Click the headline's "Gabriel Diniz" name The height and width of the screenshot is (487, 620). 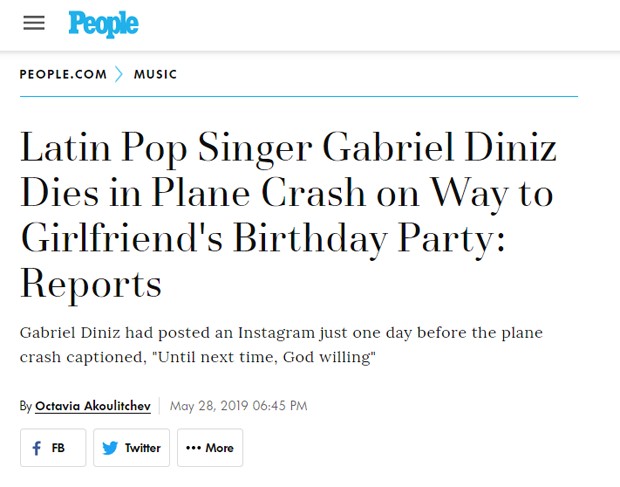pos(439,150)
